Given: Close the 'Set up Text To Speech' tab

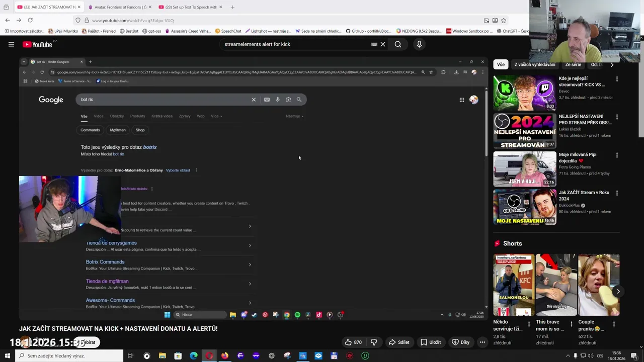Looking at the screenshot, I should click(221, 7).
